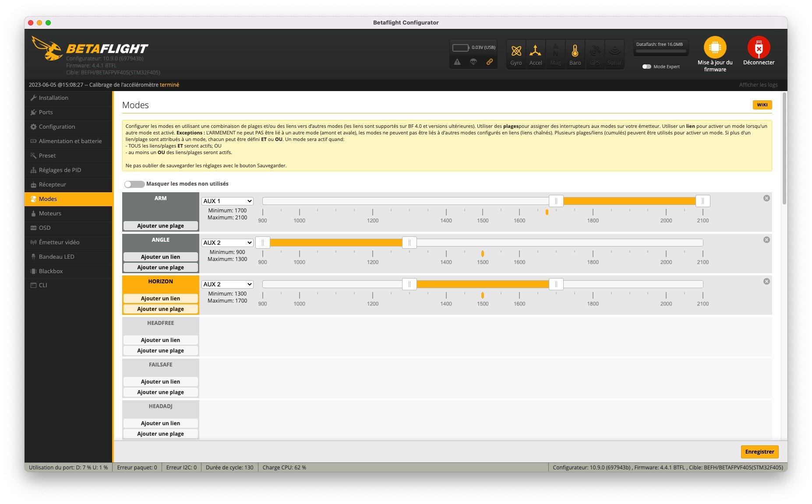Open the Blackbox tab

69,271
